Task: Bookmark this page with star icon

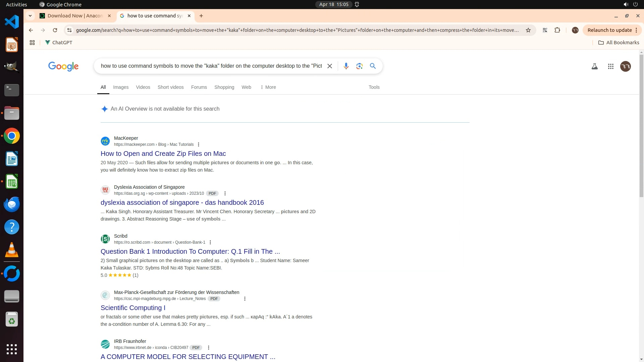Action: click(528, 30)
